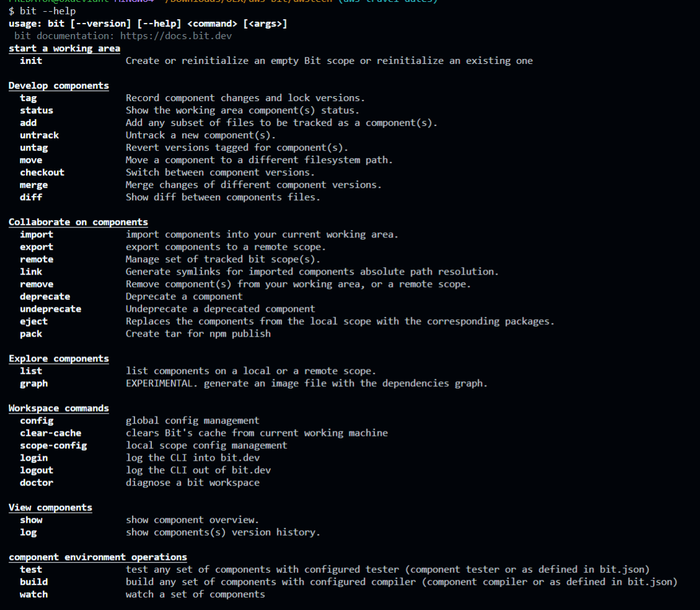Click 'show component overview.' description
The image size is (700, 610).
point(192,520)
